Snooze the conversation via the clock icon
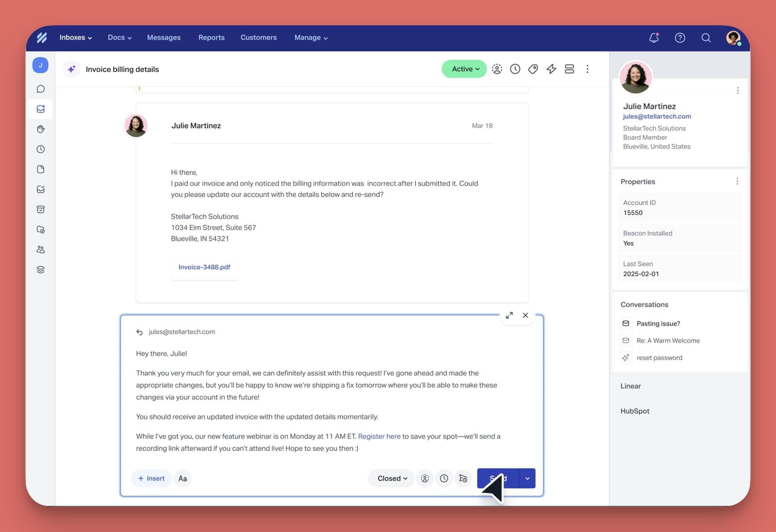Image resolution: width=776 pixels, height=532 pixels. coord(515,69)
